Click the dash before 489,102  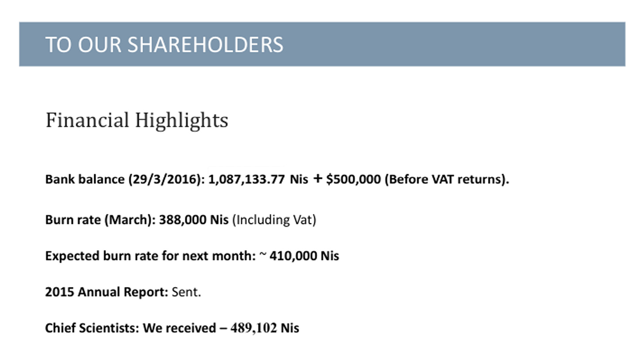223,329
